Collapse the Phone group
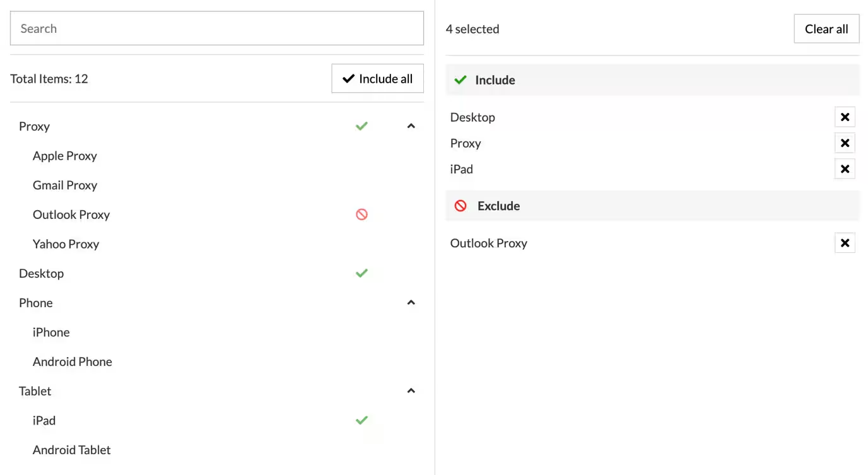868x475 pixels. point(411,303)
